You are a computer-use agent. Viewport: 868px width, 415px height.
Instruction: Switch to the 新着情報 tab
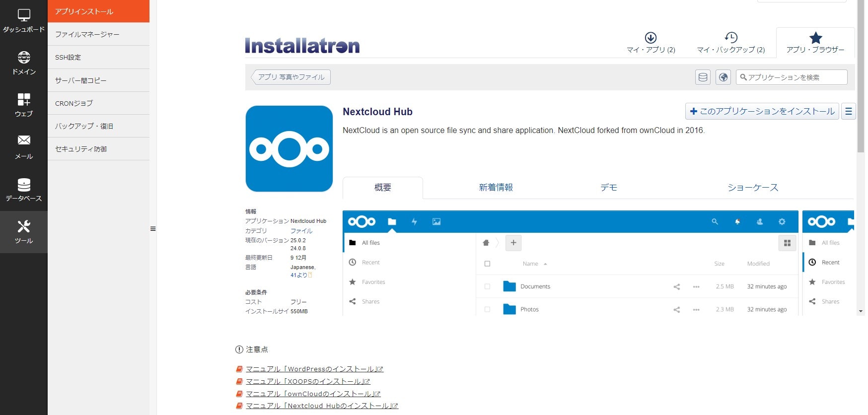pyautogui.click(x=496, y=188)
